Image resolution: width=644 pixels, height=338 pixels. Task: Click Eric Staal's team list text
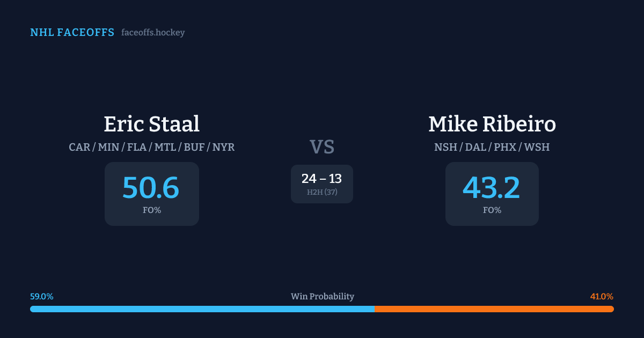coord(151,147)
